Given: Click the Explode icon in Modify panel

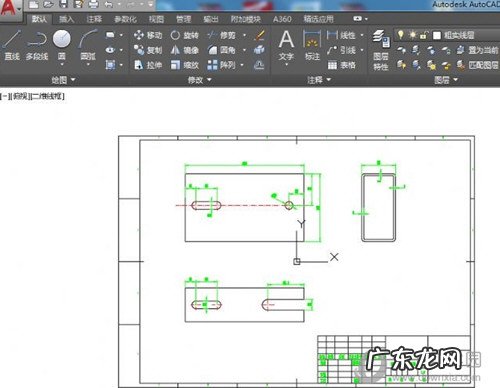Looking at the screenshot, I should [259, 50].
